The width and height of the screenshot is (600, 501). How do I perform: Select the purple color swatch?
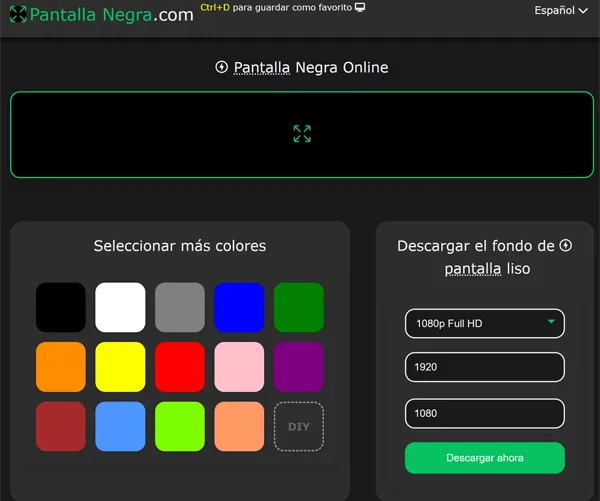(299, 367)
